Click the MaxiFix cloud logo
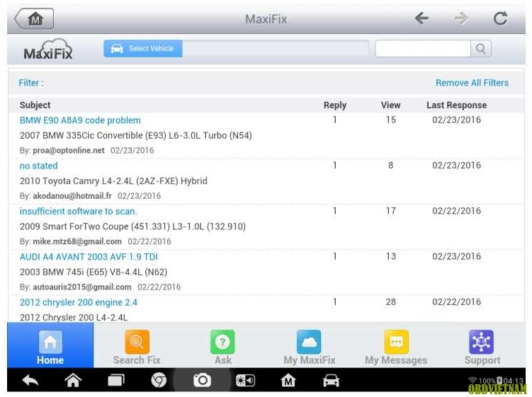This screenshot has width=532, height=397. pyautogui.click(x=48, y=49)
